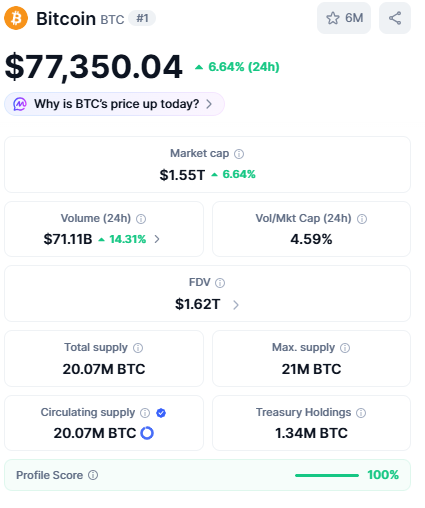Viewport: 425px width, 508px height.
Task: Expand Volume details with chevron arrow
Action: 157,239
